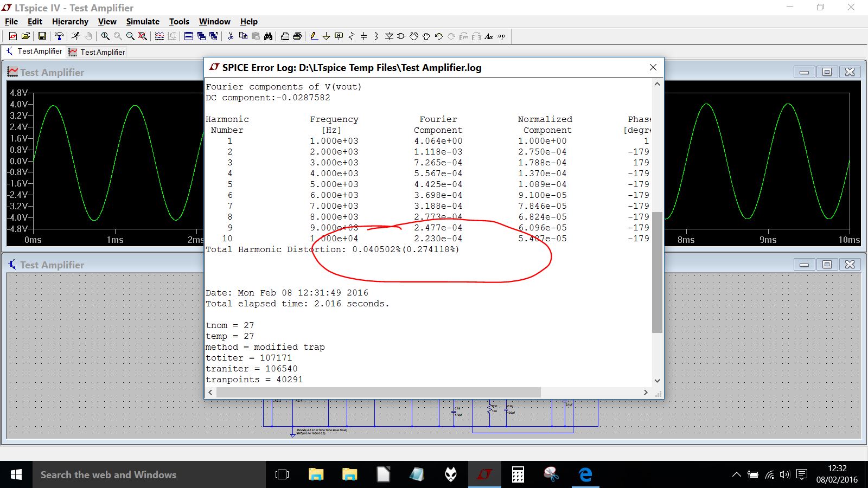Open the File menu
The height and width of the screenshot is (488, 868).
pyautogui.click(x=11, y=22)
